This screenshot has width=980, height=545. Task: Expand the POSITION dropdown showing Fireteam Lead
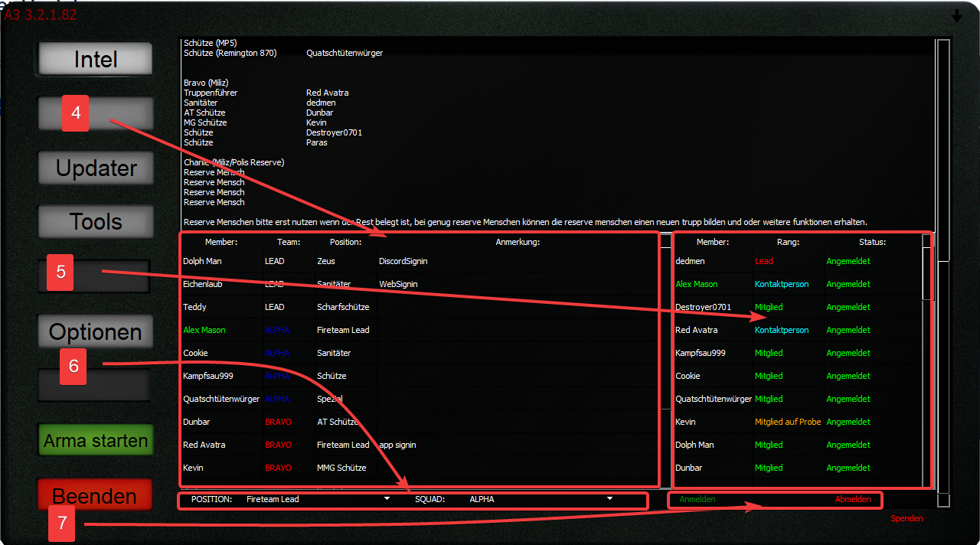387,499
